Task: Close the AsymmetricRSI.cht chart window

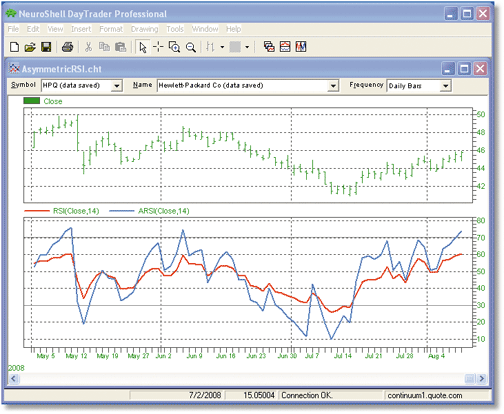Action: pos(480,69)
